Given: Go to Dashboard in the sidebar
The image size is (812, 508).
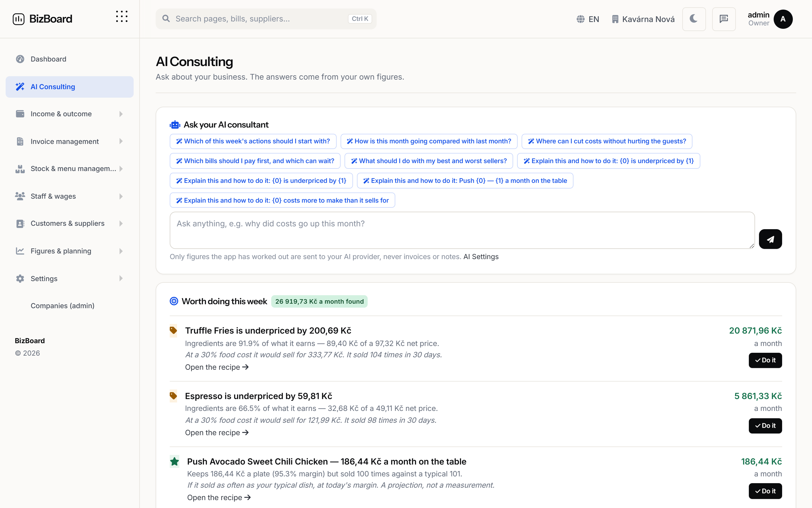Looking at the screenshot, I should pyautogui.click(x=69, y=59).
